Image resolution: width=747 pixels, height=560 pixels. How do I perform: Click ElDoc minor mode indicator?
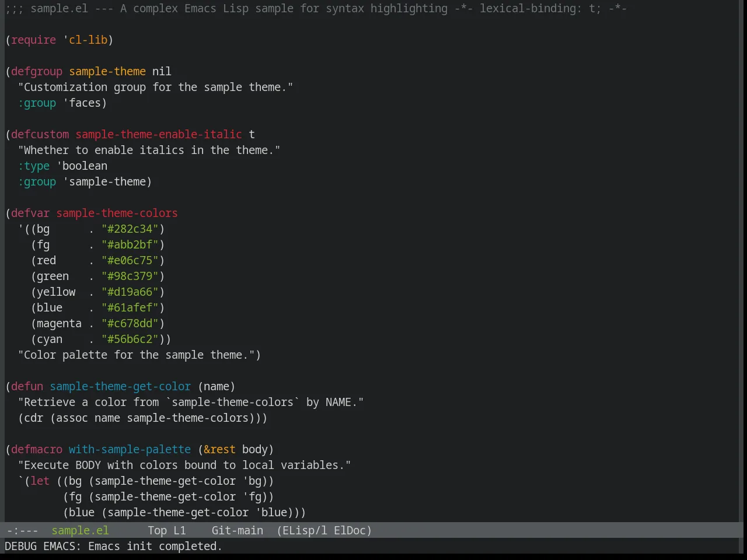click(x=350, y=530)
